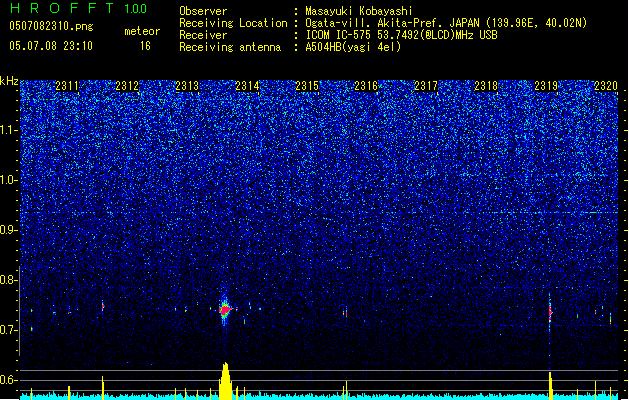Click the 1.0 kHz axis label
This screenshot has width=629, height=400.
tap(9, 180)
